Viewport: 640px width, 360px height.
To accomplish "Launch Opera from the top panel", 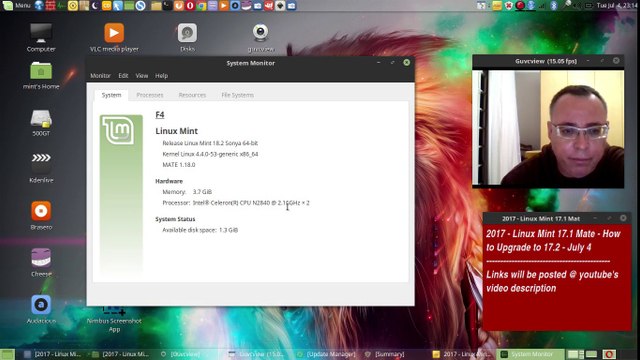I will tap(190, 5).
